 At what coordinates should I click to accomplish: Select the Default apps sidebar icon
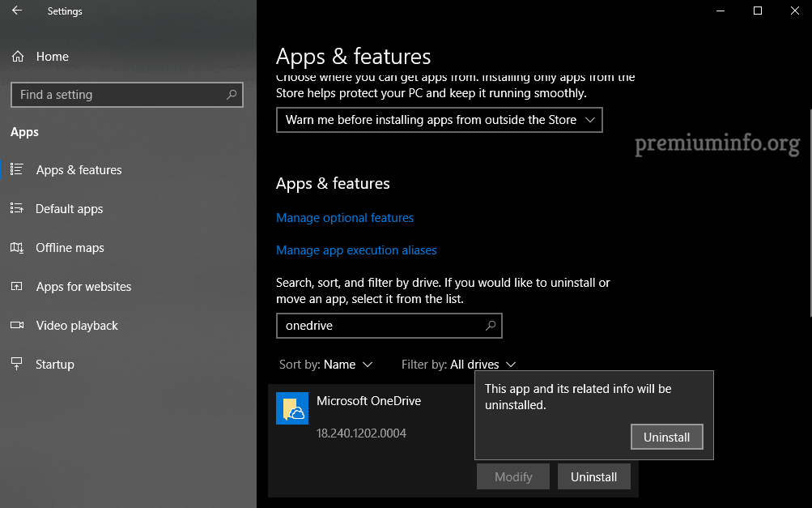point(16,208)
